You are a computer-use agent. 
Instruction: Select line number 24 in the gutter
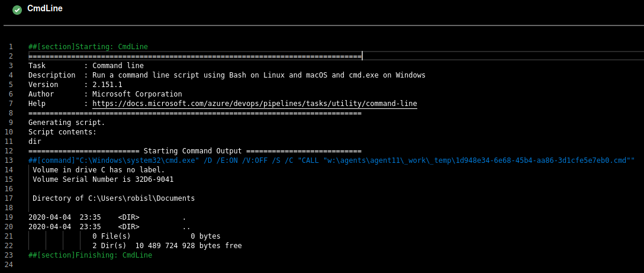pyautogui.click(x=9, y=265)
